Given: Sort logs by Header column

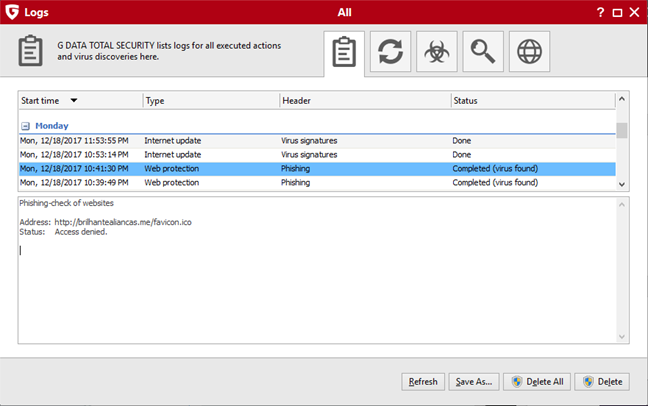Looking at the screenshot, I should [364, 101].
